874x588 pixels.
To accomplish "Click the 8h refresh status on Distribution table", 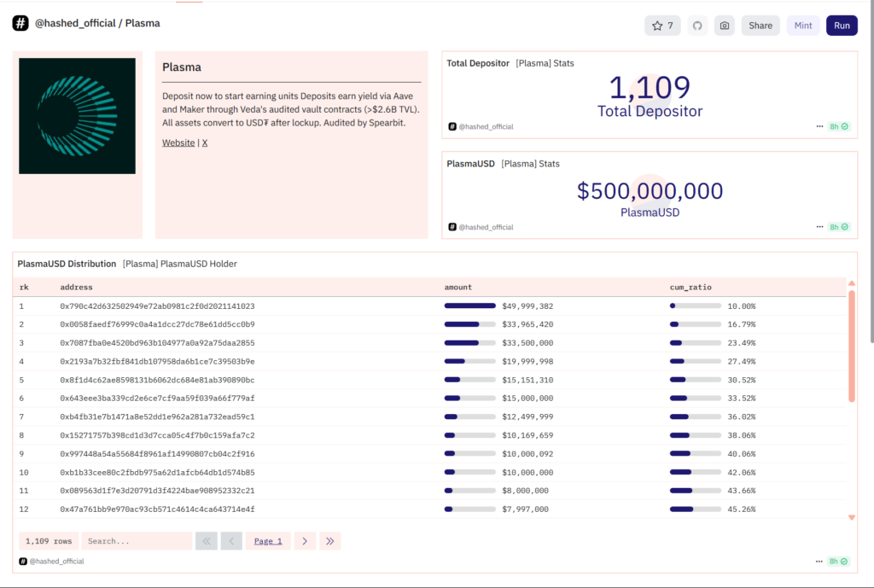I will [838, 562].
